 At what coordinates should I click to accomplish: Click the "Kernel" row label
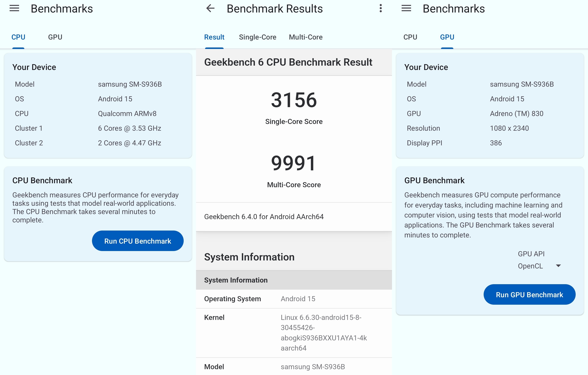point(214,318)
